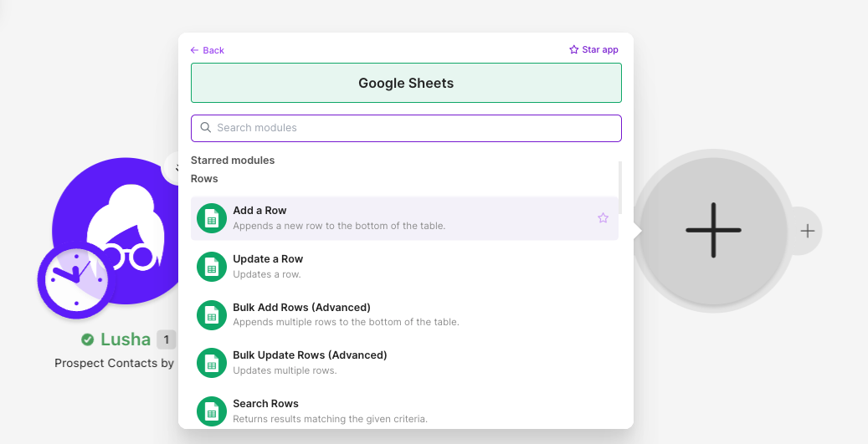The width and height of the screenshot is (868, 444).
Task: Click the Star app button
Action: [x=593, y=50]
